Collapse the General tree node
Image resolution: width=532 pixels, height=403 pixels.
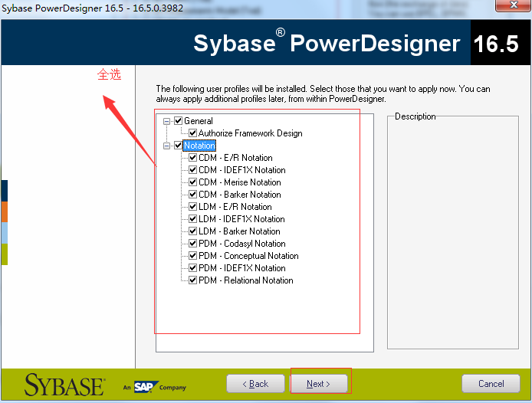coord(166,121)
